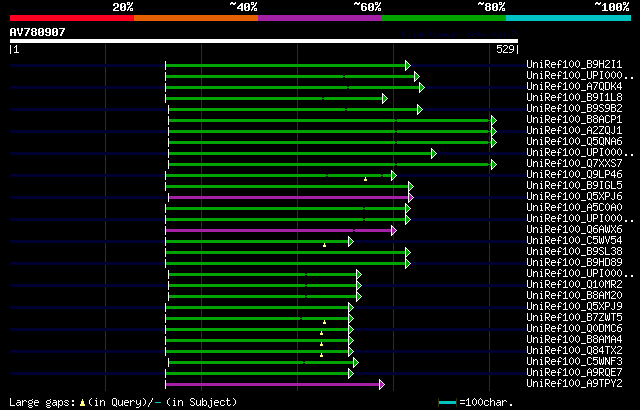
Task: Click the purple arrowhead on the Q6AWX6 row
Action: [x=393, y=230]
